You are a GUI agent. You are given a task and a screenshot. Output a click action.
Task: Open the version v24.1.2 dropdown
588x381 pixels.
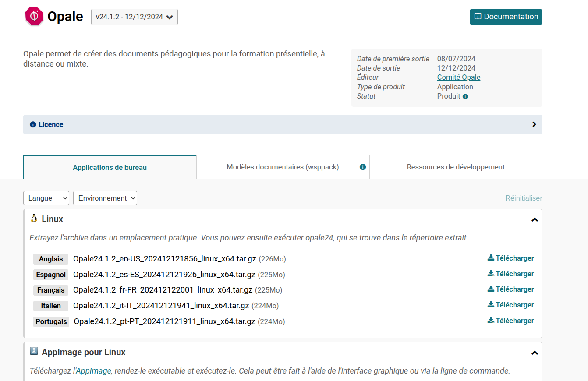point(135,17)
